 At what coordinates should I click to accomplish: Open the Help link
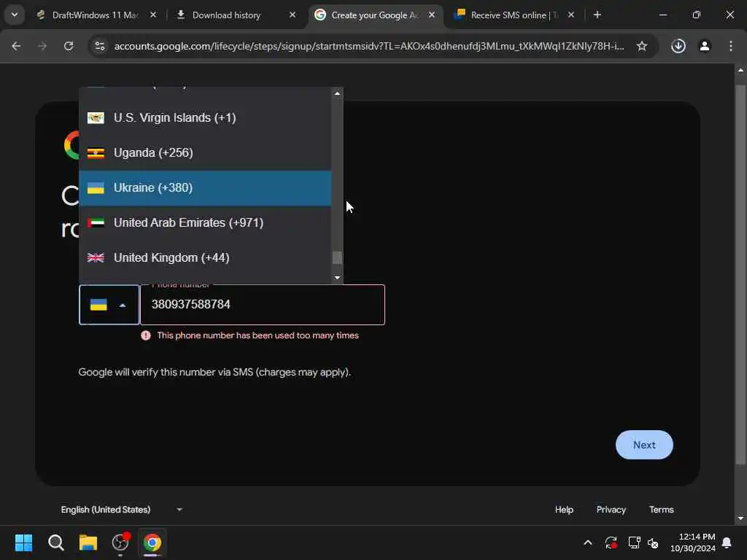click(x=564, y=510)
